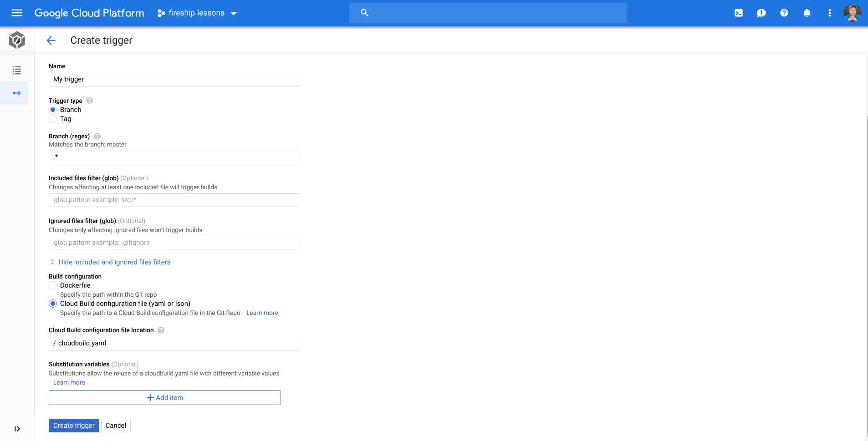Open the Google Cloud main navigation menu
This screenshot has height=441, width=868.
pos(17,12)
